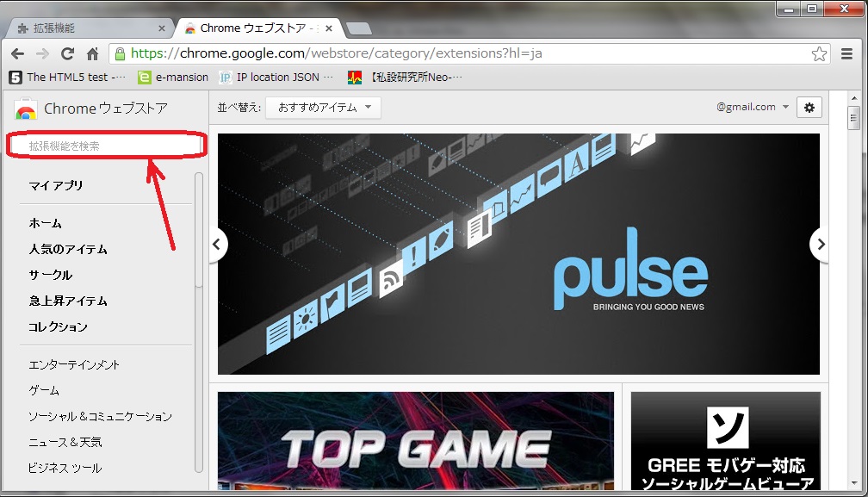Viewport: 868px width, 497px height.
Task: Click the Chrome ウェブストア title heading
Action: pos(106,109)
